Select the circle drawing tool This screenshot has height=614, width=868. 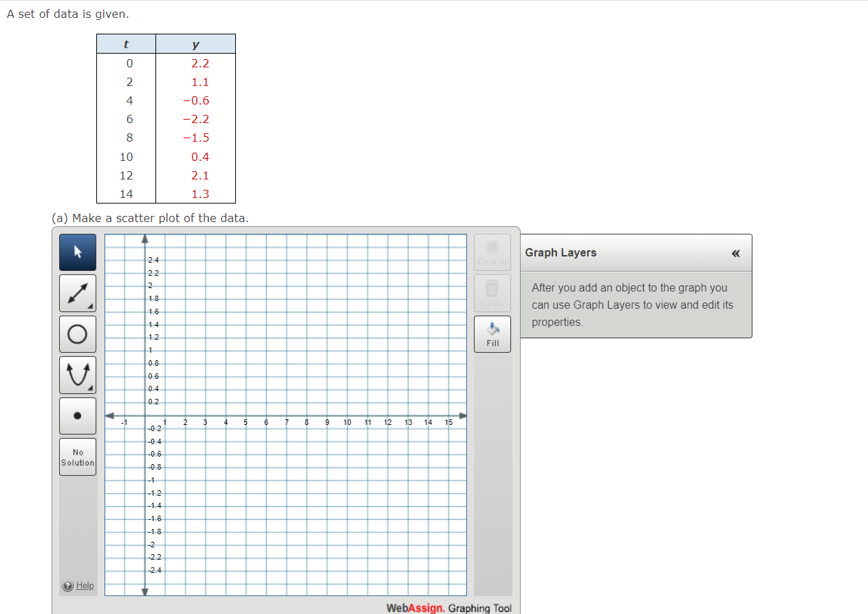click(77, 334)
